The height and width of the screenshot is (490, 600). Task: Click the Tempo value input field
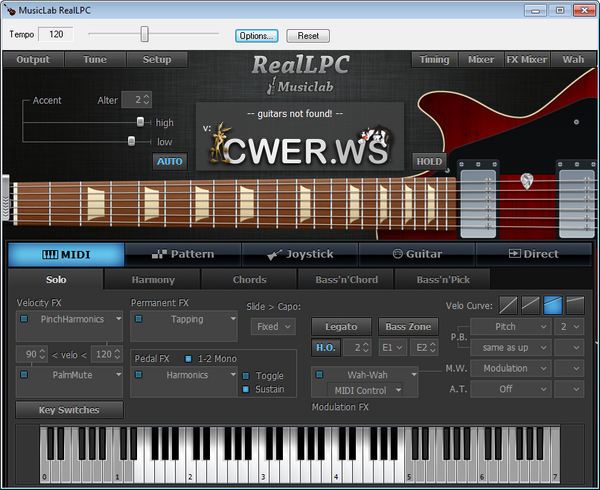pos(55,34)
